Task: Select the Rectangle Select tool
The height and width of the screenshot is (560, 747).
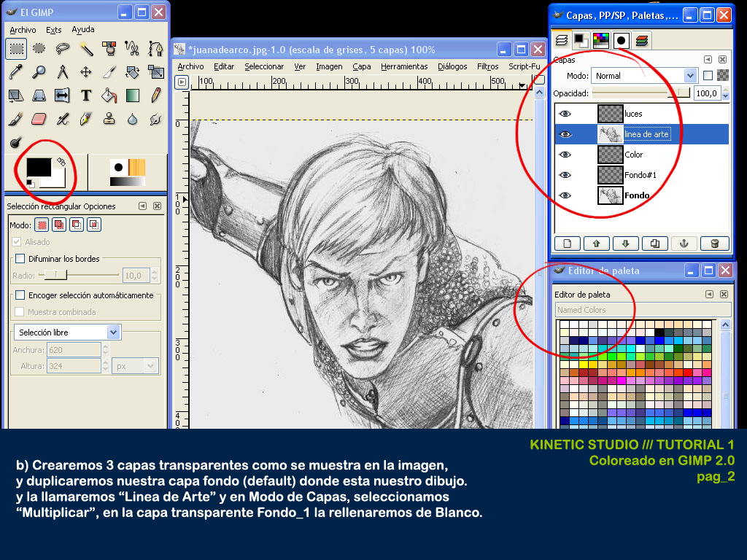Action: point(16,49)
